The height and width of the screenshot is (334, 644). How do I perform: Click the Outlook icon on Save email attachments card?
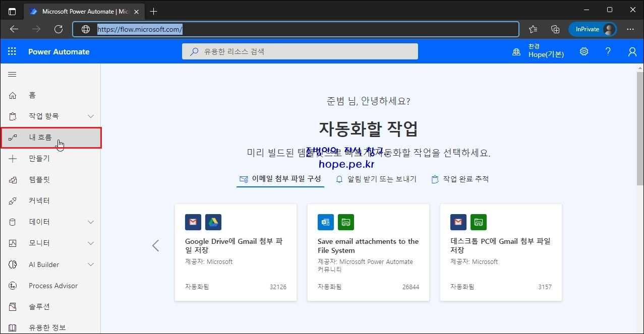(326, 222)
